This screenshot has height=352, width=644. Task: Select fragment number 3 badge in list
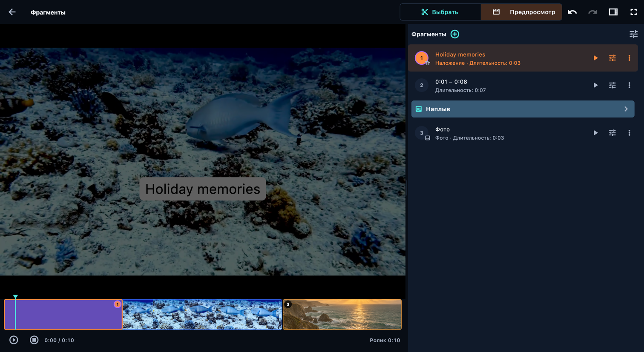click(x=422, y=133)
